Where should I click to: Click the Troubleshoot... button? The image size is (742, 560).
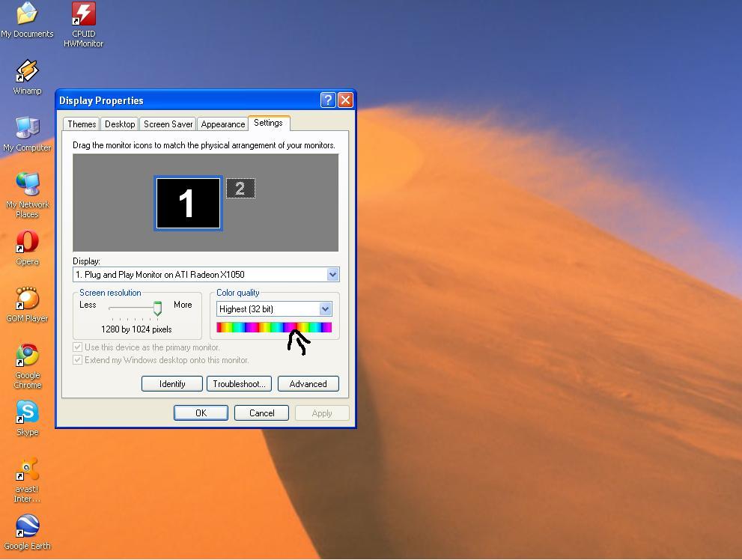click(239, 383)
